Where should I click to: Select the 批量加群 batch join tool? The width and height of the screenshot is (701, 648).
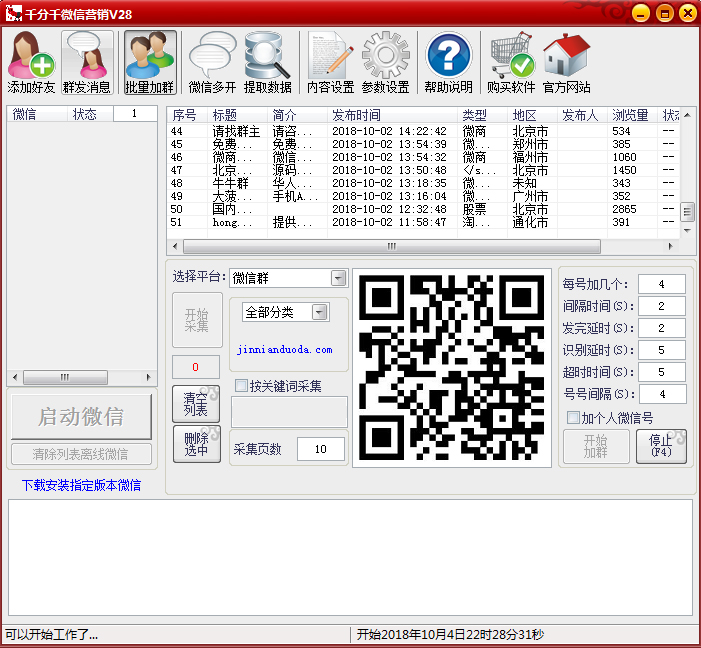(x=150, y=63)
